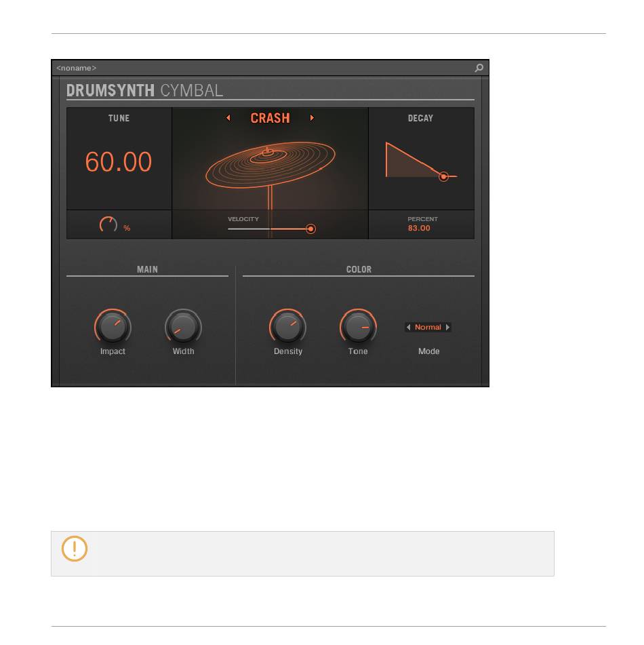Click the CRASH type name label
The width and height of the screenshot is (644, 645).
tap(270, 118)
